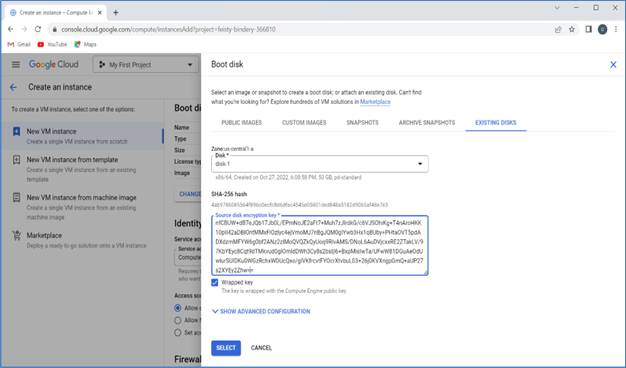Screen dimensions: 626x368
Task: Switch to the Custom Images tab
Action: [x=304, y=123]
